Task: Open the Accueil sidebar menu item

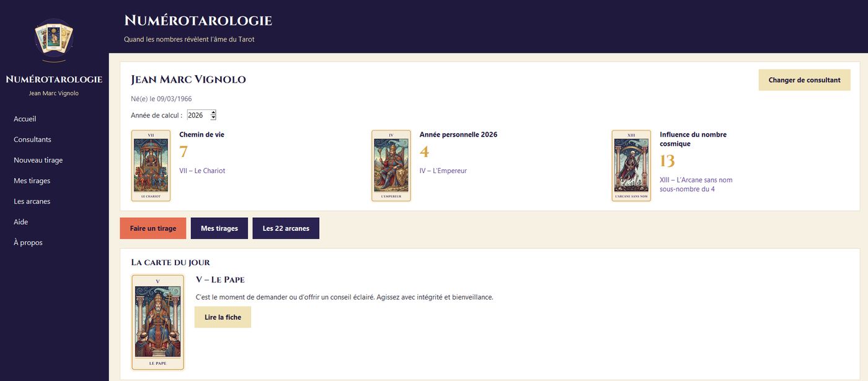Action: pyautogui.click(x=25, y=119)
